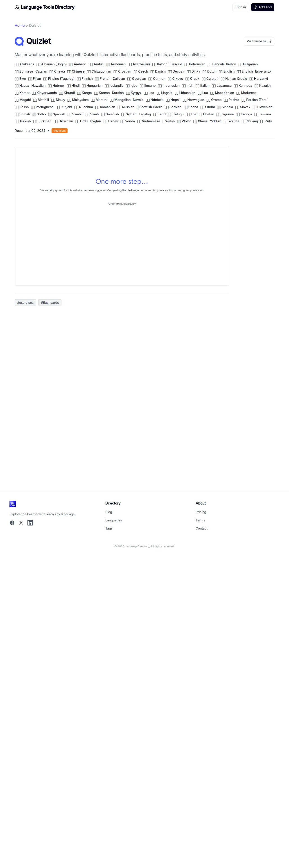Click the Japanese language link
This screenshot has width=289, height=868.
coord(222,86)
